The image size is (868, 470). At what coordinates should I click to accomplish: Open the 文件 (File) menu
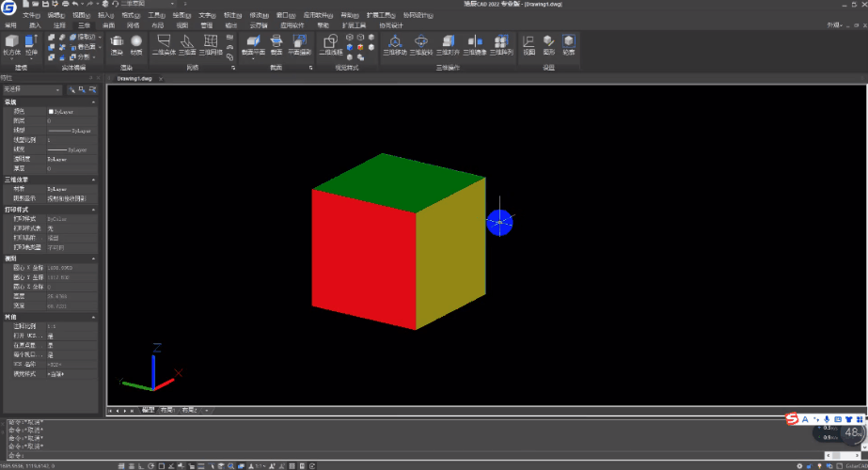(31, 16)
